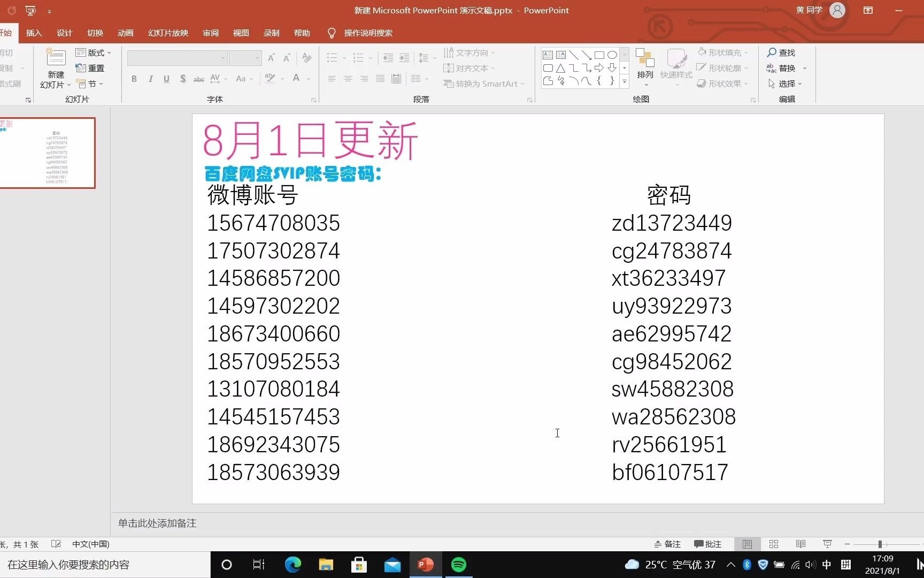924x578 pixels.
Task: Click the notes area 单击此处添加备注
Action: pyautogui.click(x=157, y=523)
